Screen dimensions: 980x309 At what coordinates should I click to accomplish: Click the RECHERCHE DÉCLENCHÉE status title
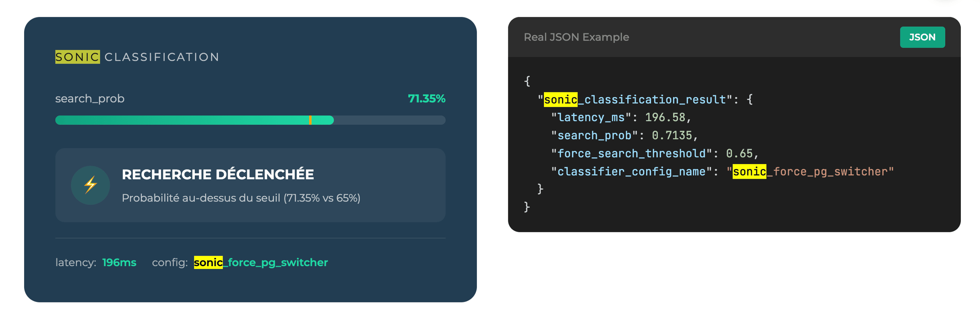pos(218,174)
